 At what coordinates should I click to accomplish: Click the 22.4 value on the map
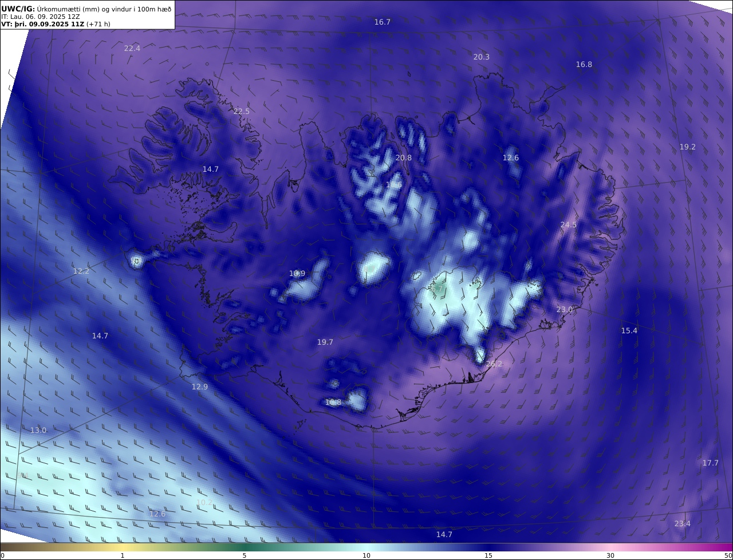(132, 48)
